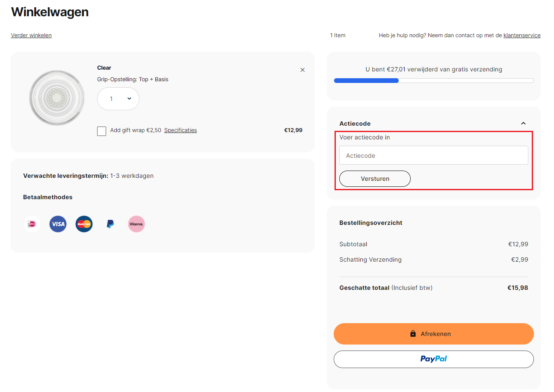Click the PayPal logo checkout button

(433, 359)
